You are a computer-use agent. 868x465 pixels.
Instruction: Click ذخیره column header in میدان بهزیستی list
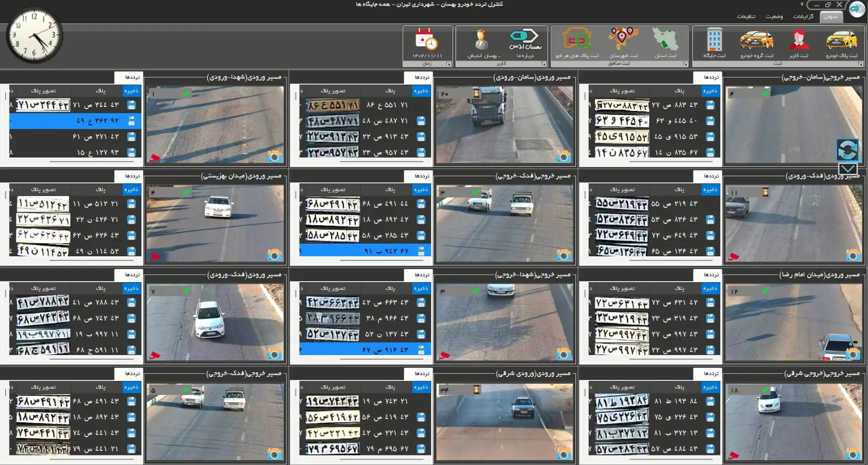tap(132, 189)
